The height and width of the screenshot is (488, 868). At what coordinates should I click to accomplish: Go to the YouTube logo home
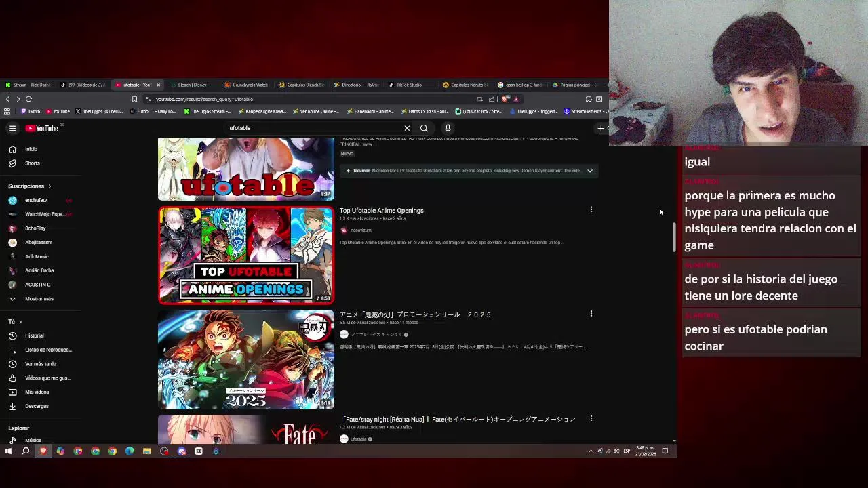pos(42,128)
